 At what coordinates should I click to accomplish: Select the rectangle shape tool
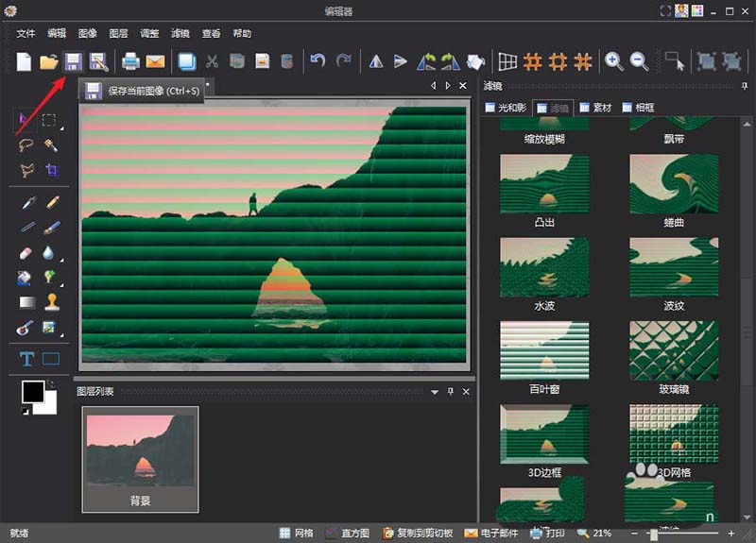coord(51,359)
